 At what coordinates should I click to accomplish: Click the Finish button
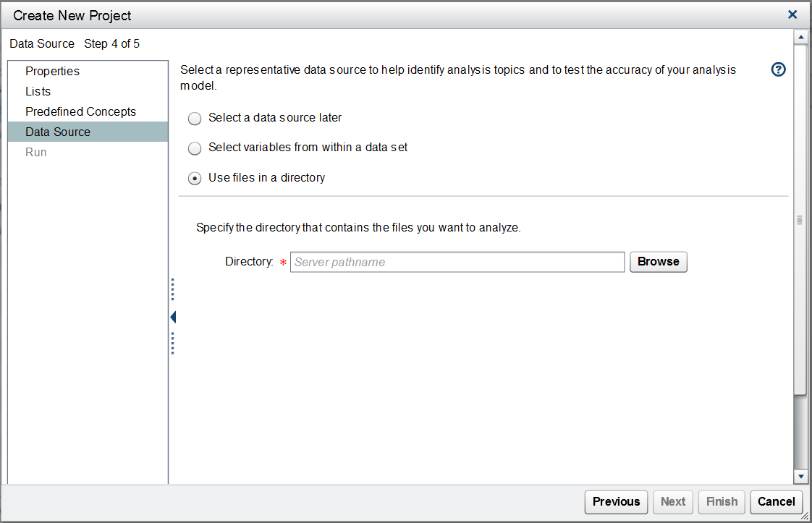[x=722, y=501]
